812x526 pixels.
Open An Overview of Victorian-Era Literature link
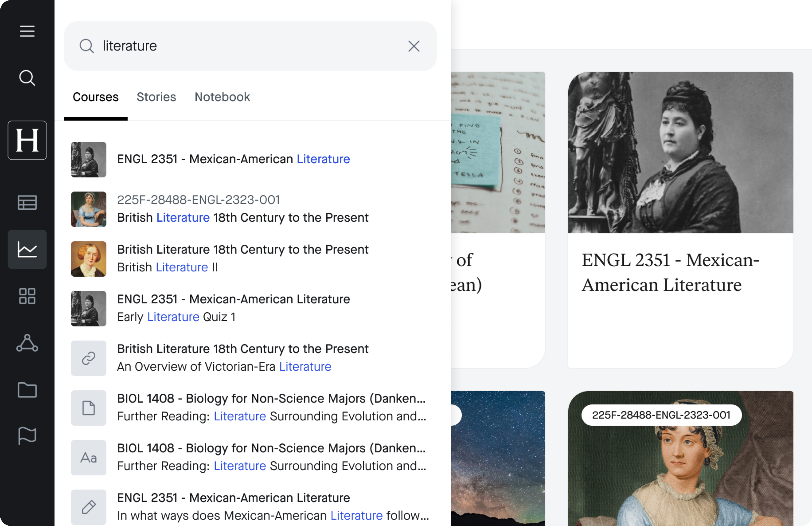point(250,358)
